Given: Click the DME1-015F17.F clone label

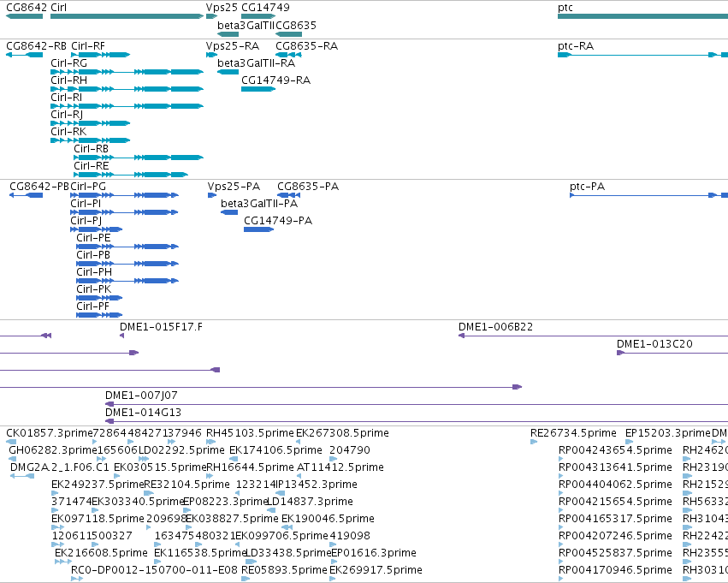Looking at the screenshot, I should pyautogui.click(x=161, y=327).
